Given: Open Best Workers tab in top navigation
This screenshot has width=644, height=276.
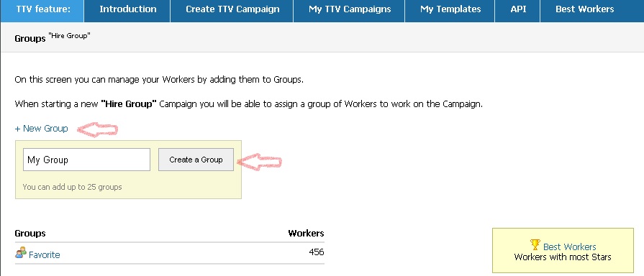Looking at the screenshot, I should (x=584, y=9).
